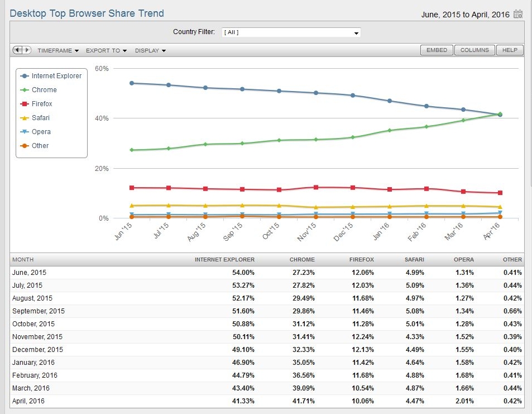Sort by the OTHER column header
This screenshot has height=414, width=532.
pos(512,259)
